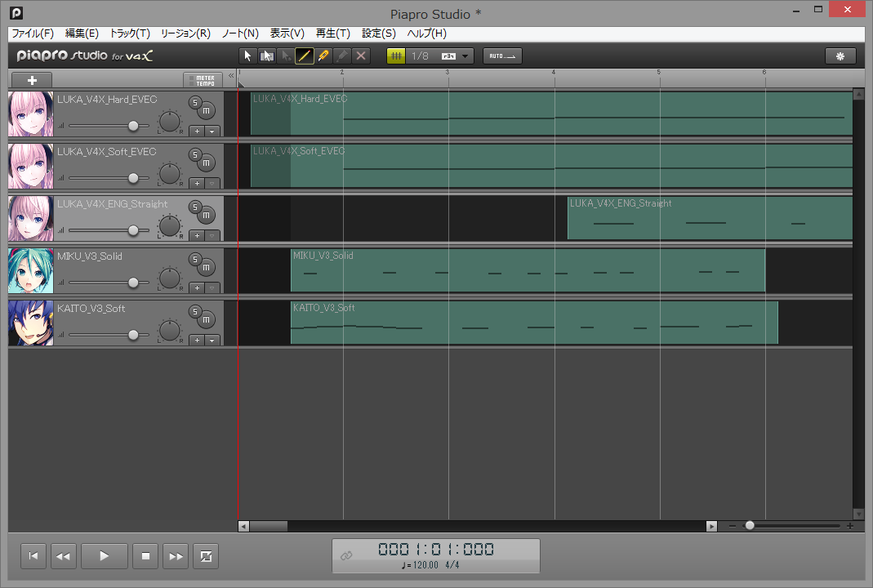
Task: Click the link chain icon in time display
Action: point(346,555)
